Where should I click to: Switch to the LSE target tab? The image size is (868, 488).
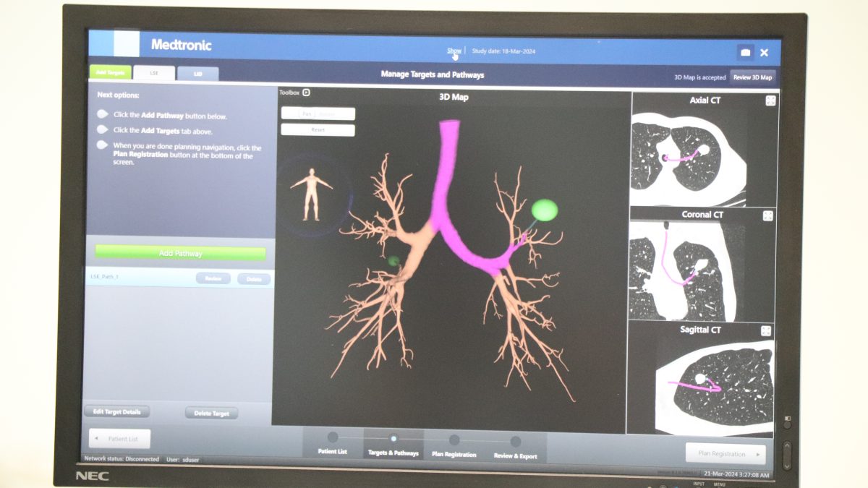(154, 73)
